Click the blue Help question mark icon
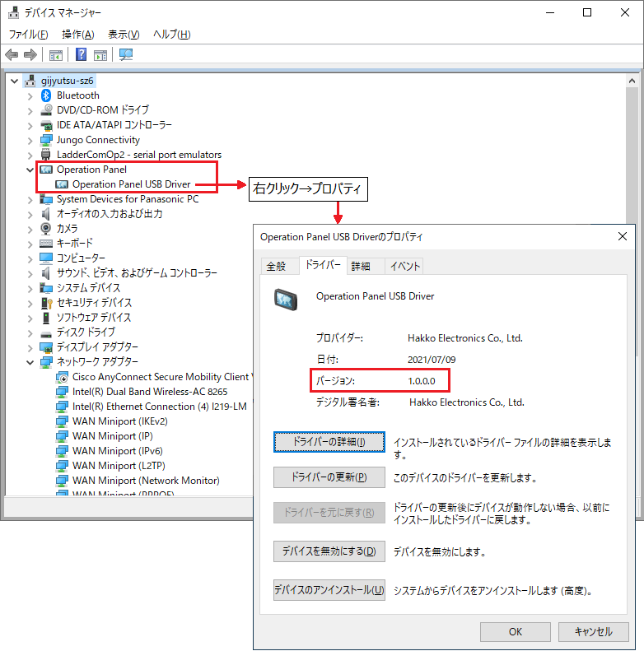644x651 pixels. (x=82, y=55)
